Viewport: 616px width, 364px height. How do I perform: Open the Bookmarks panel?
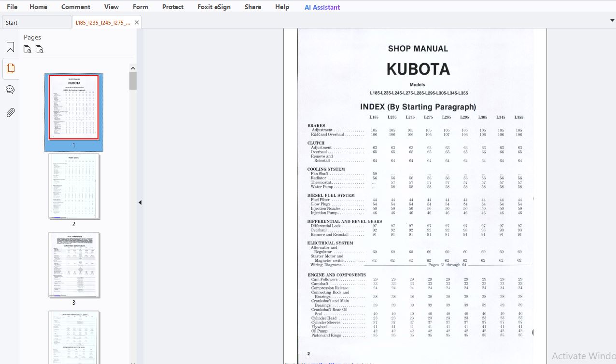click(x=10, y=47)
